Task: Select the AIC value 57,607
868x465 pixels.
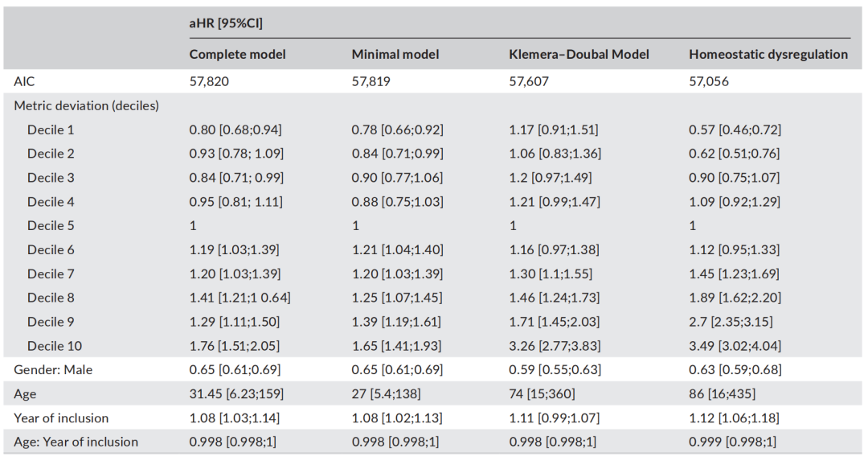Action: click(x=529, y=81)
